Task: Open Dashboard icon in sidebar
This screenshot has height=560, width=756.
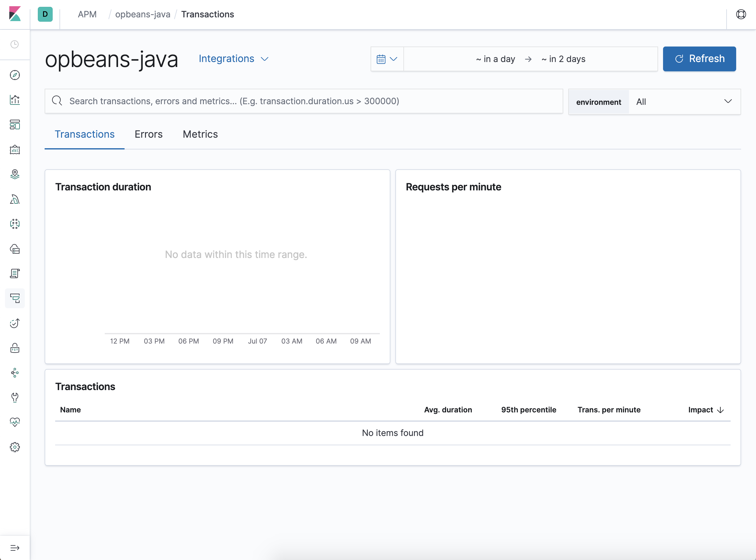Action: 15,125
